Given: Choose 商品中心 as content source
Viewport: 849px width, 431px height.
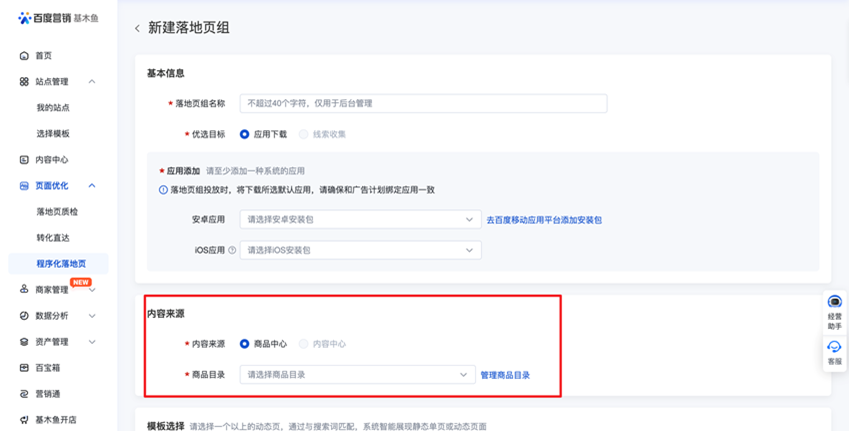Looking at the screenshot, I should (245, 344).
